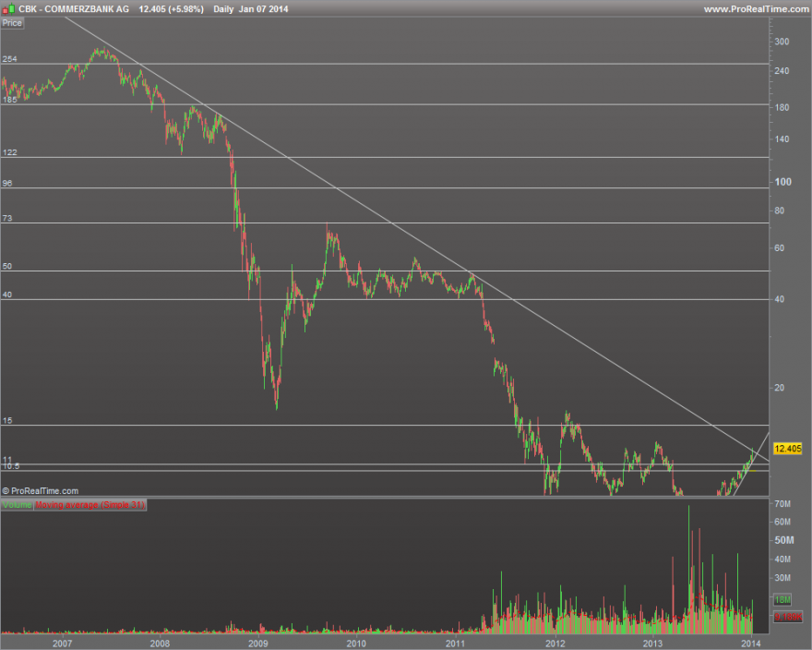Image resolution: width=812 pixels, height=650 pixels.
Task: Click the Daily timeframe text in header
Action: point(223,9)
